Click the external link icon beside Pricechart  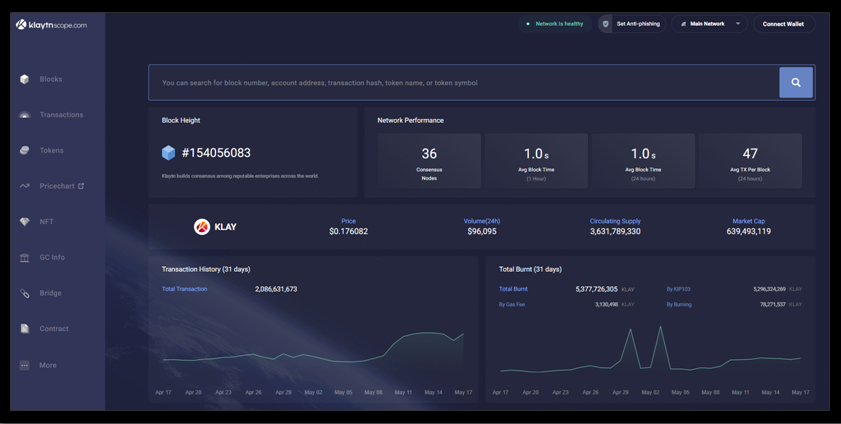[81, 186]
